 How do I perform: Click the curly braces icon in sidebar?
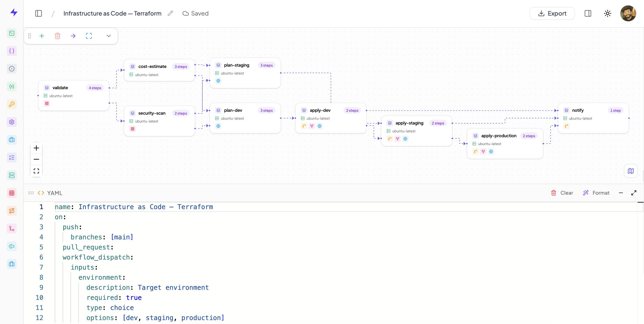coord(12,51)
